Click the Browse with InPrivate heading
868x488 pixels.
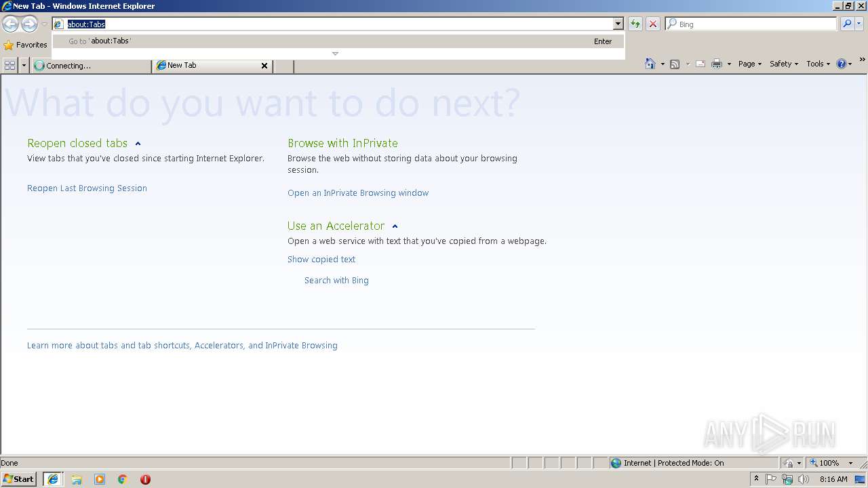[342, 144]
